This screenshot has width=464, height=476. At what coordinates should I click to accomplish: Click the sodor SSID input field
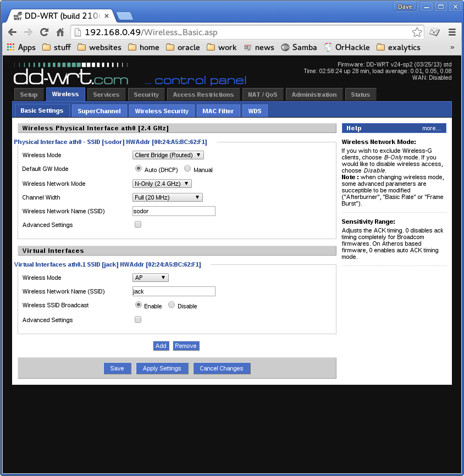(174, 211)
